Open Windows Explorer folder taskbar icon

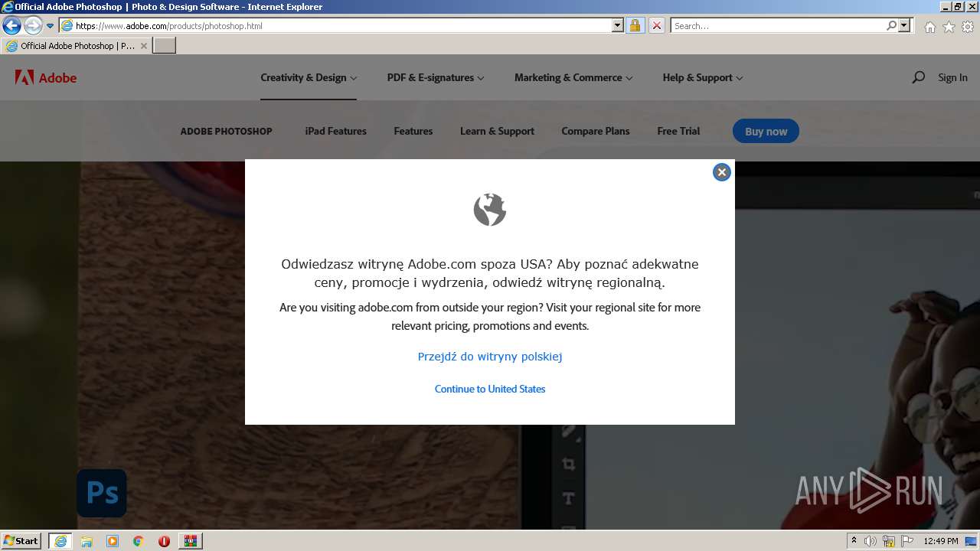click(87, 541)
